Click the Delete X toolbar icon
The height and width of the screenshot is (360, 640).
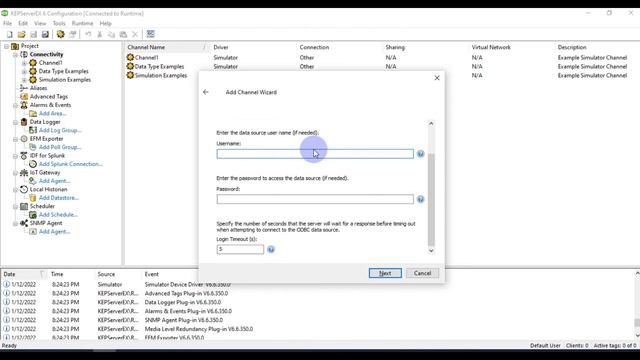pyautogui.click(x=135, y=34)
